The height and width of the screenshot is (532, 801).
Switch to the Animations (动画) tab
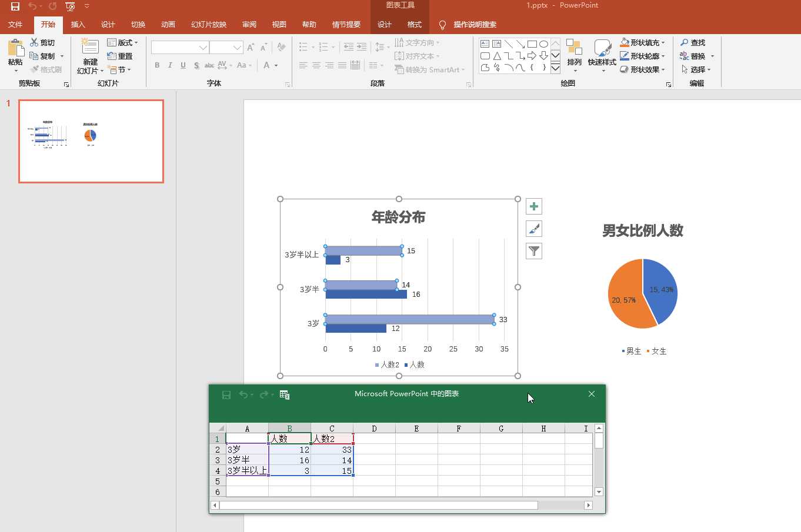coord(168,25)
